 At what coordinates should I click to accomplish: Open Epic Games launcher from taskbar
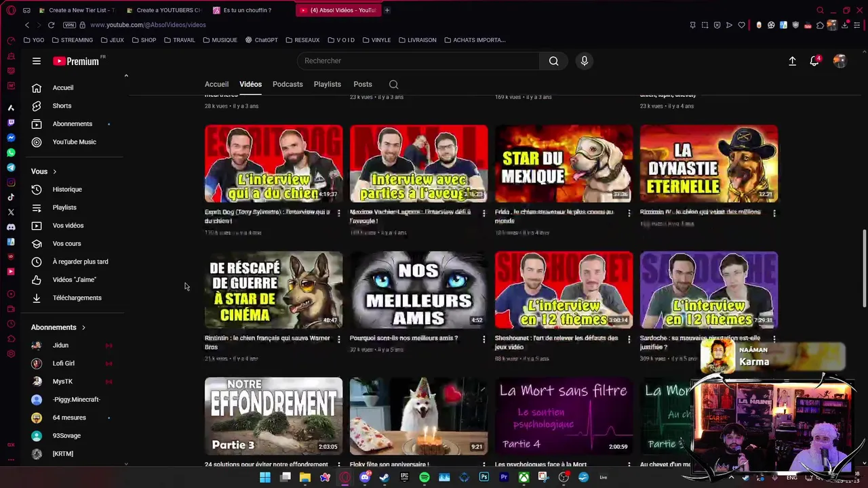click(405, 477)
